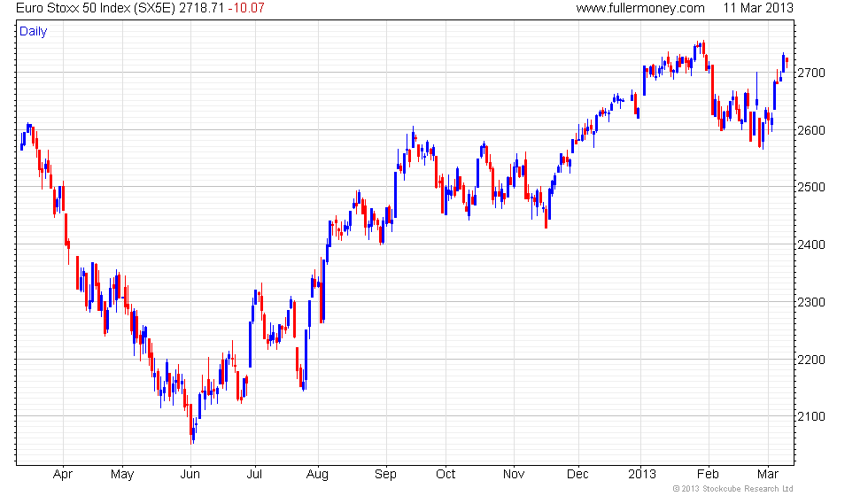Image resolution: width=868 pixels, height=496 pixels.
Task: Click the 2500 price axis label
Action: [811, 187]
